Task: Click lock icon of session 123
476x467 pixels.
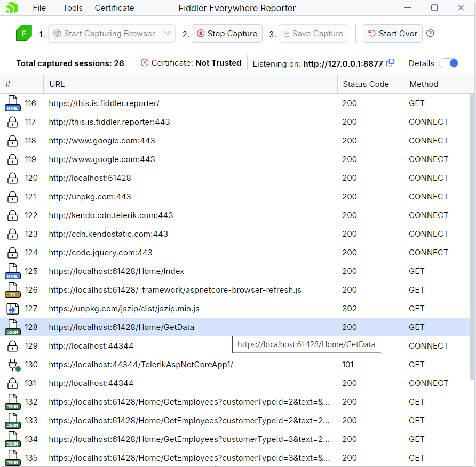Action: pos(12,234)
